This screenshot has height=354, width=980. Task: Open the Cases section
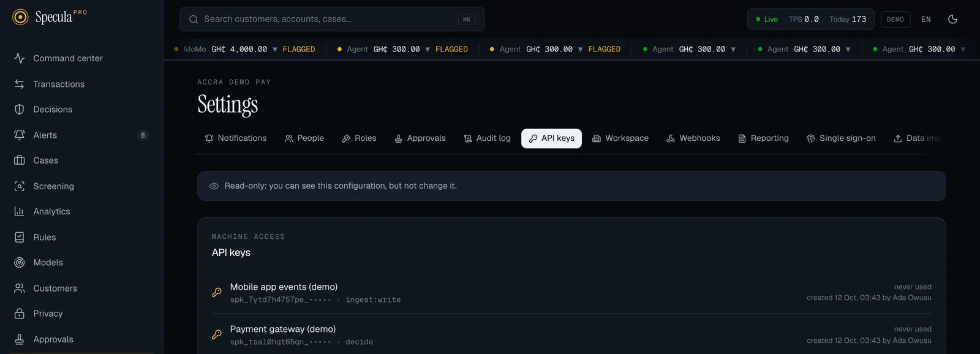[81, 160]
